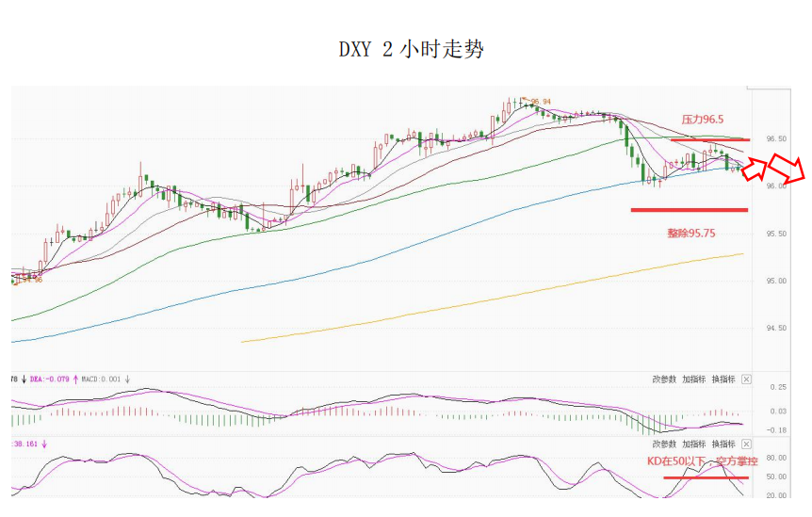
Task: Close the KD indicator panel
Action: [746, 444]
